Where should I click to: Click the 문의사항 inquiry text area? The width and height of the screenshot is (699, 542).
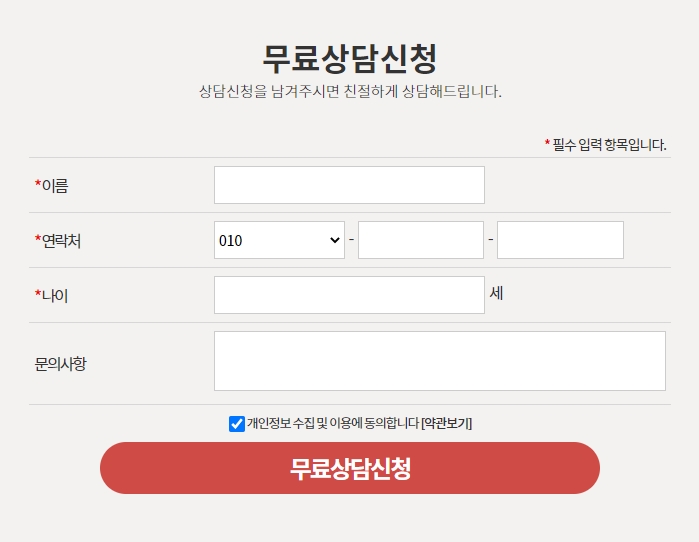(440, 361)
